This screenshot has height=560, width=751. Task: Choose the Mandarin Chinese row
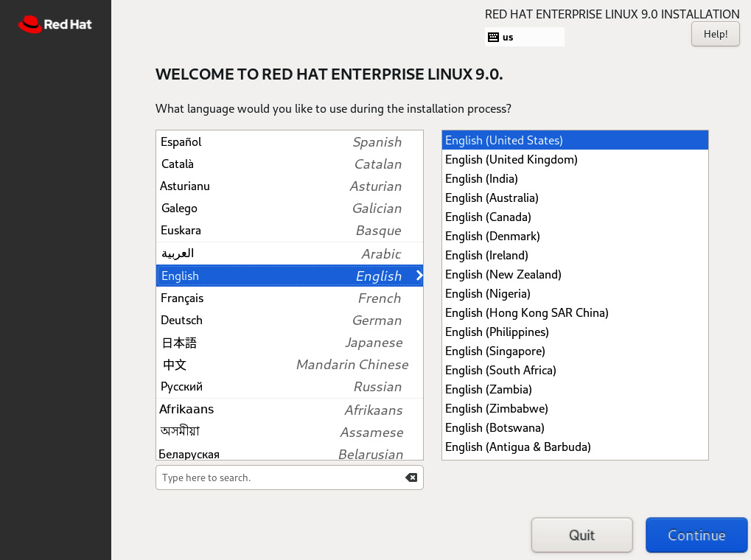pyautogui.click(x=290, y=364)
